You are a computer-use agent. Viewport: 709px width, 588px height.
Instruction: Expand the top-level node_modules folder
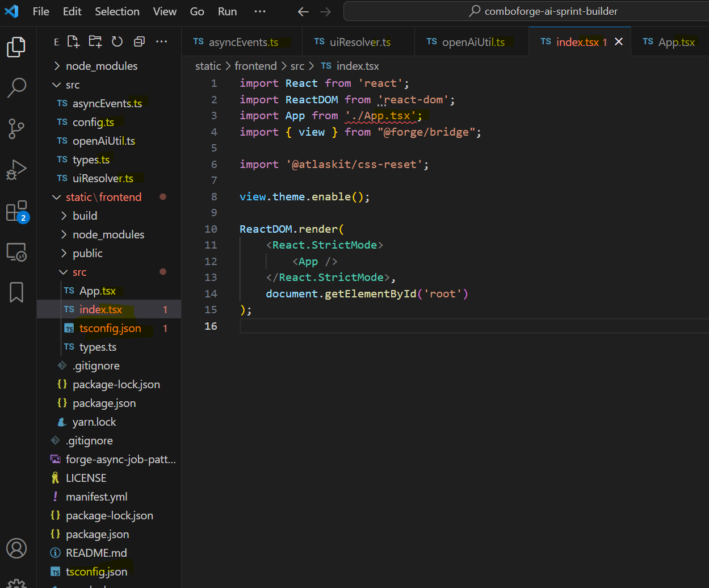(x=101, y=66)
